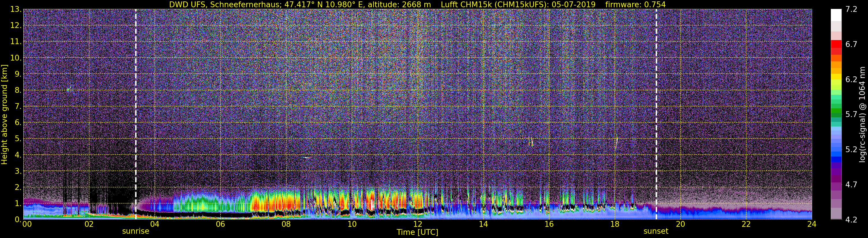Image resolution: width=868 pixels, height=238 pixels.
Task: Click the '18' time tick label
Action: click(614, 224)
